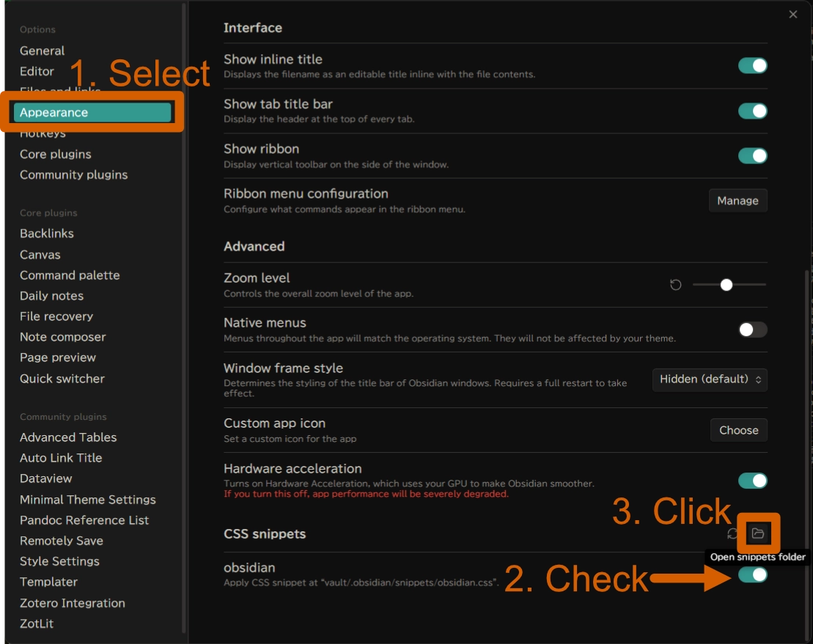Viewport: 813px width, 644px height.
Task: Toggle Hardware acceleration switch
Action: pos(752,481)
